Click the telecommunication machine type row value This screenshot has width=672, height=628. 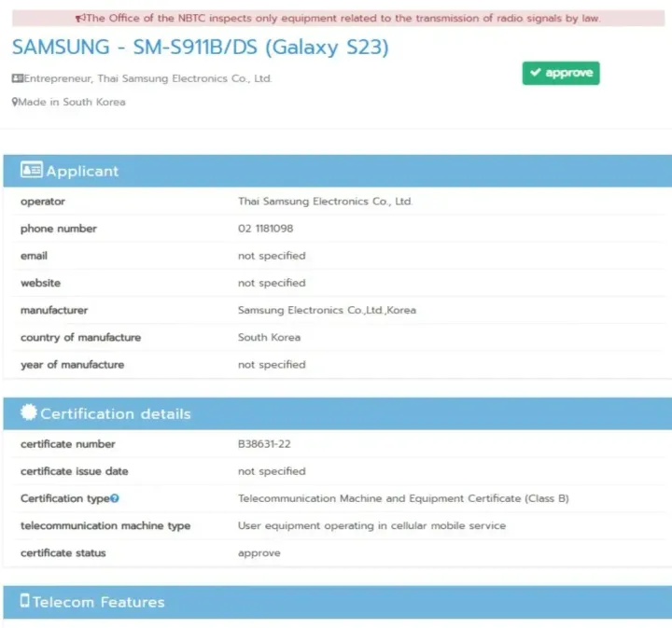[x=371, y=526]
